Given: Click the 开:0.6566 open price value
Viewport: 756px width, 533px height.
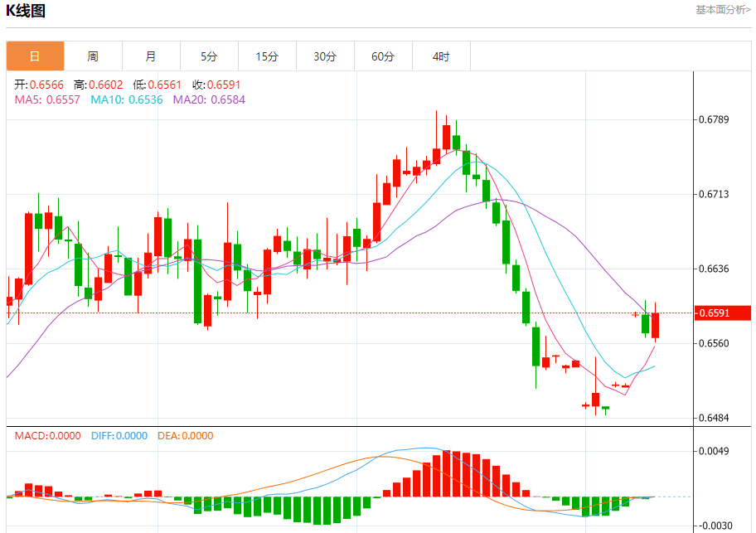Looking at the screenshot, I should coord(39,85).
